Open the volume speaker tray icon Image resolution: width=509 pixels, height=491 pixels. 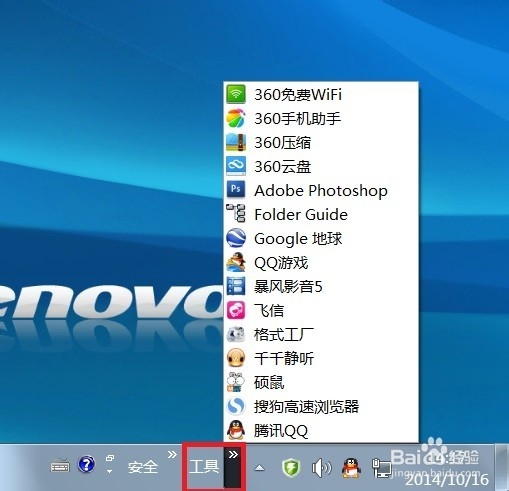tap(321, 468)
